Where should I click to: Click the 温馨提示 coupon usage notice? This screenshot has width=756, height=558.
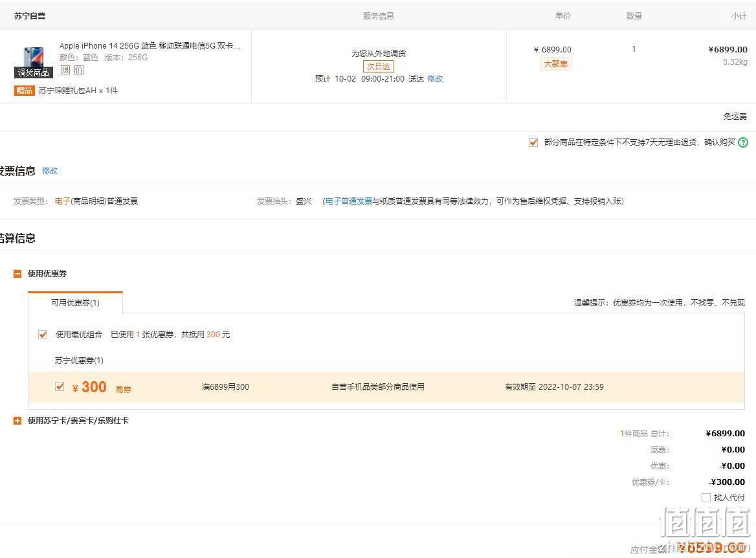[x=660, y=302]
